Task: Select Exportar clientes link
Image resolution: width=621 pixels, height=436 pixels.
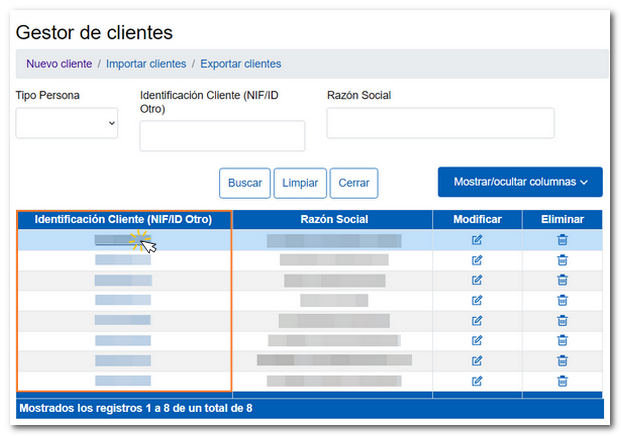Action: (240, 64)
